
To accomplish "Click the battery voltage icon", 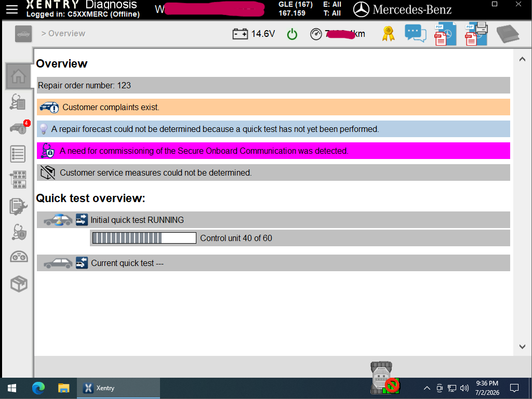I will click(240, 34).
